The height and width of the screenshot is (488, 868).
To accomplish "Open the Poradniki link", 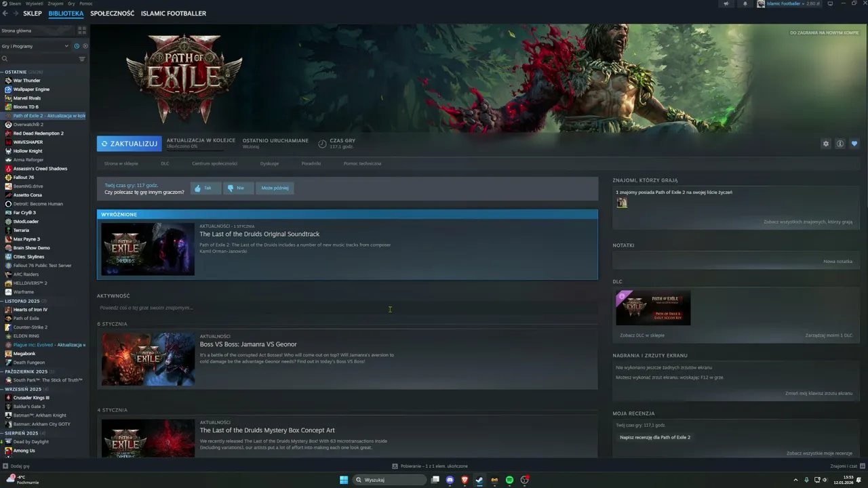I will (311, 163).
